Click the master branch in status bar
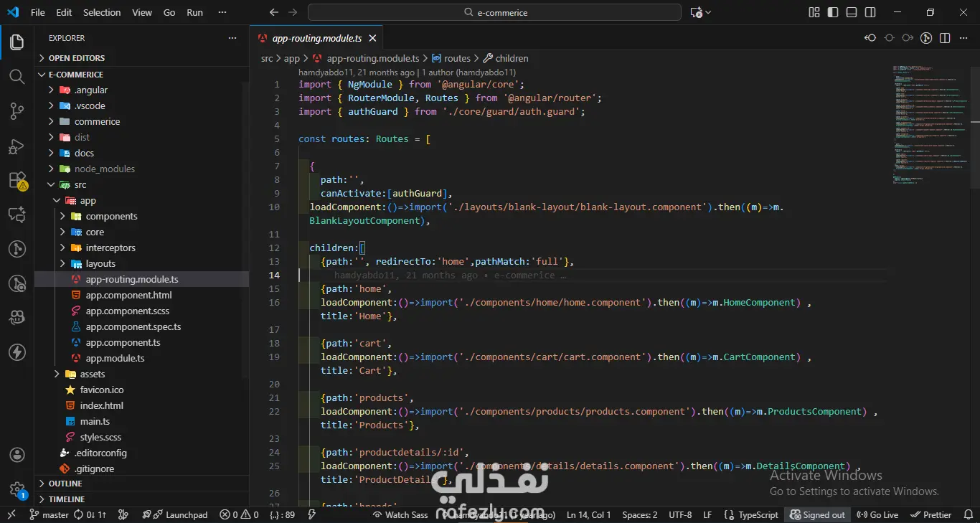This screenshot has height=523, width=980. [x=50, y=514]
